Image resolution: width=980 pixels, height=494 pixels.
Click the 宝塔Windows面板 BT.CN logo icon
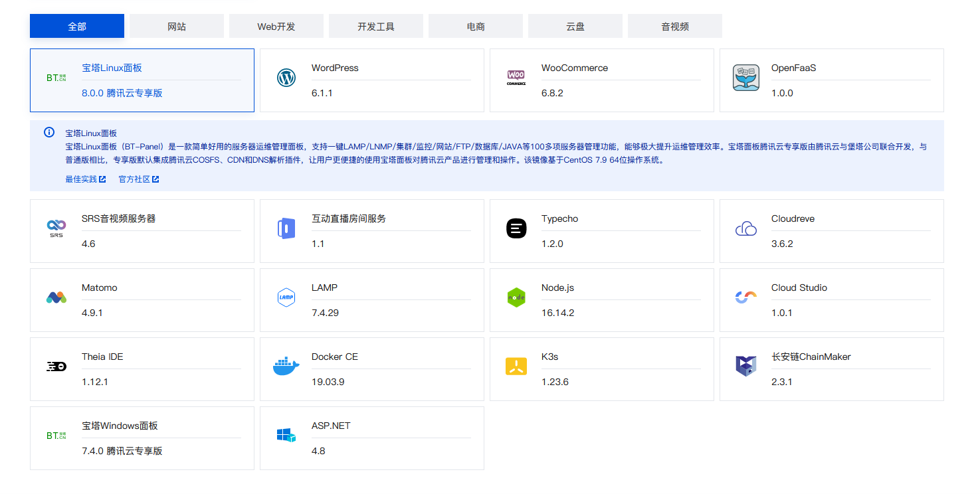[x=56, y=436]
